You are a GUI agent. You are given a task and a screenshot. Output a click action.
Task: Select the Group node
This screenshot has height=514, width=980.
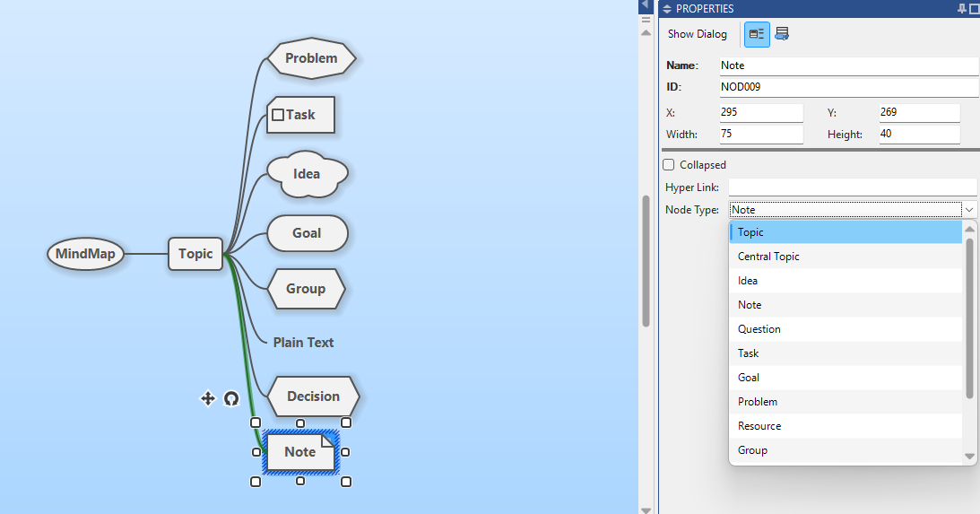pos(306,289)
